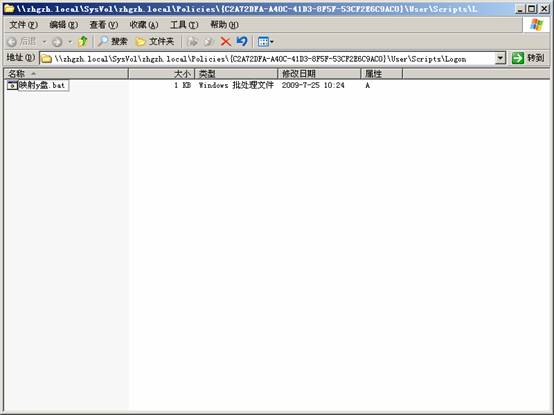This screenshot has height=415, width=554.
Task: Open the 查看(V) menu
Action: point(104,25)
